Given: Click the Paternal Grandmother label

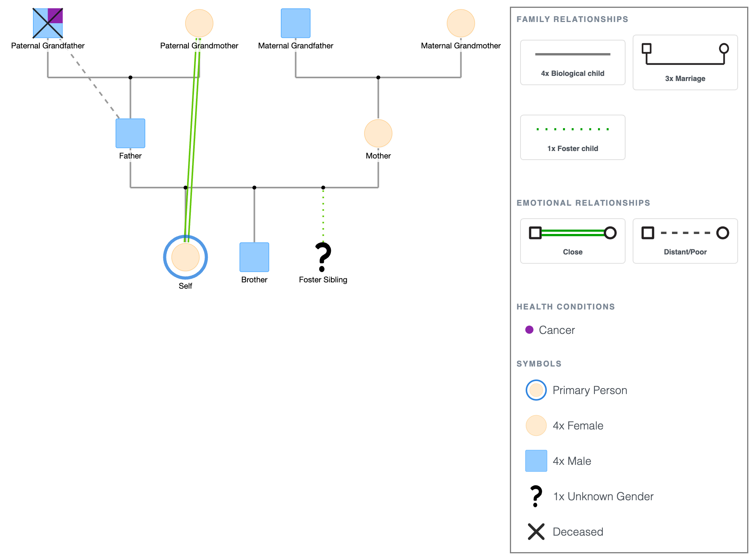Looking at the screenshot, I should pyautogui.click(x=199, y=46).
